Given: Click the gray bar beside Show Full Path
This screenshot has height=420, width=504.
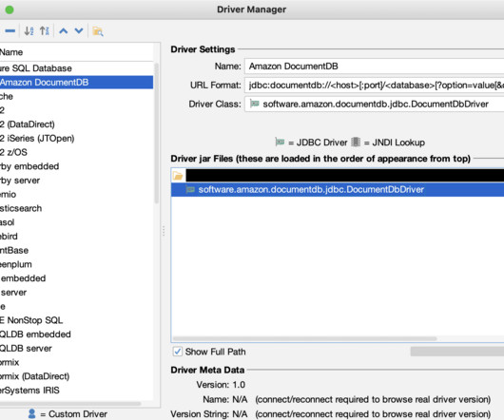Looking at the screenshot, I should [x=457, y=352].
